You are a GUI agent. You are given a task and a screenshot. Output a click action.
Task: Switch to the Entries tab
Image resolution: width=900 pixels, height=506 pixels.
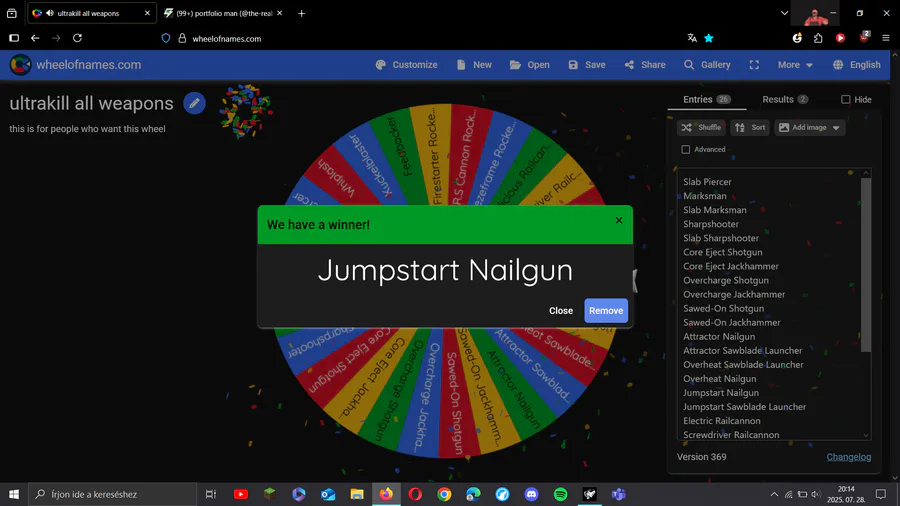click(x=707, y=99)
